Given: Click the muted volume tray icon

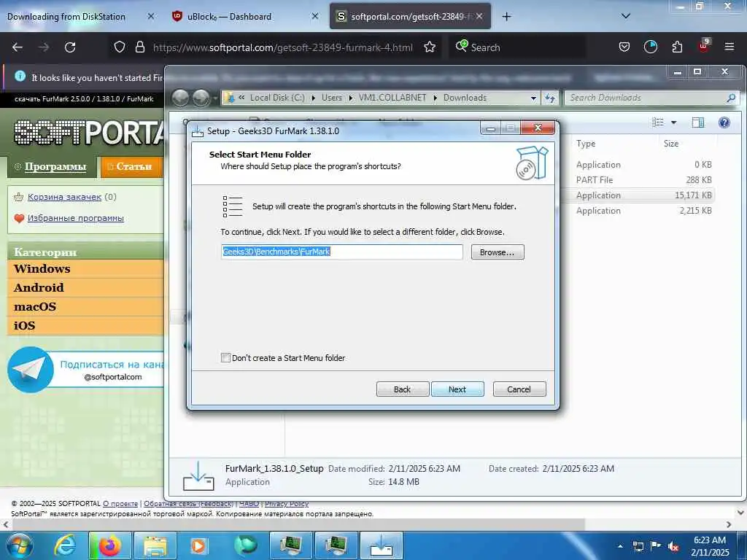Looking at the screenshot, I should click(x=673, y=546).
